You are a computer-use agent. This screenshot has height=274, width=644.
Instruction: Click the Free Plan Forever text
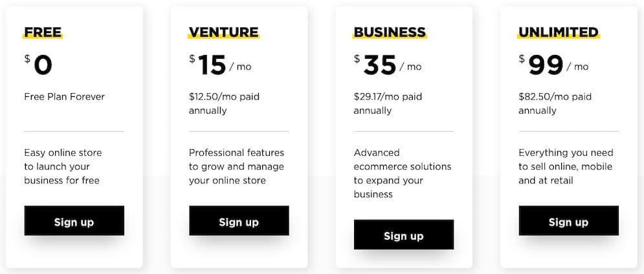coord(65,97)
